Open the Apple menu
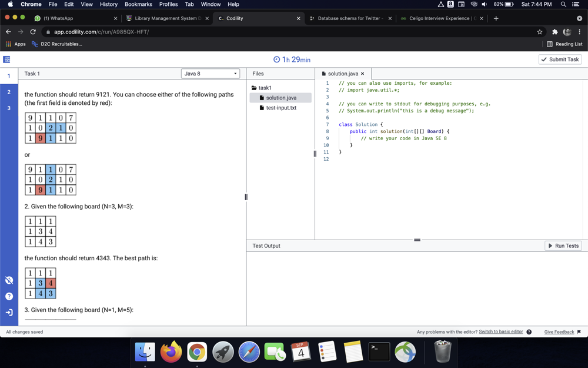This screenshot has width=588, height=368. pyautogui.click(x=10, y=4)
